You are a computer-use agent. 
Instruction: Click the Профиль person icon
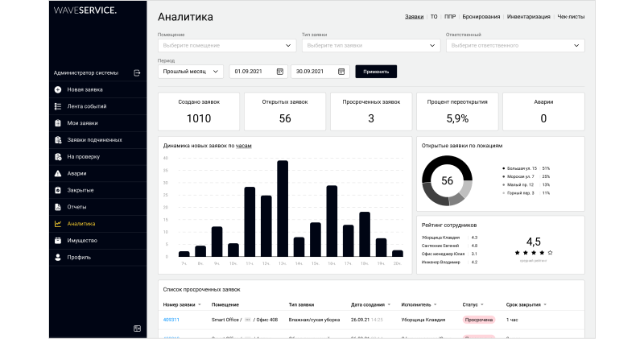58,258
